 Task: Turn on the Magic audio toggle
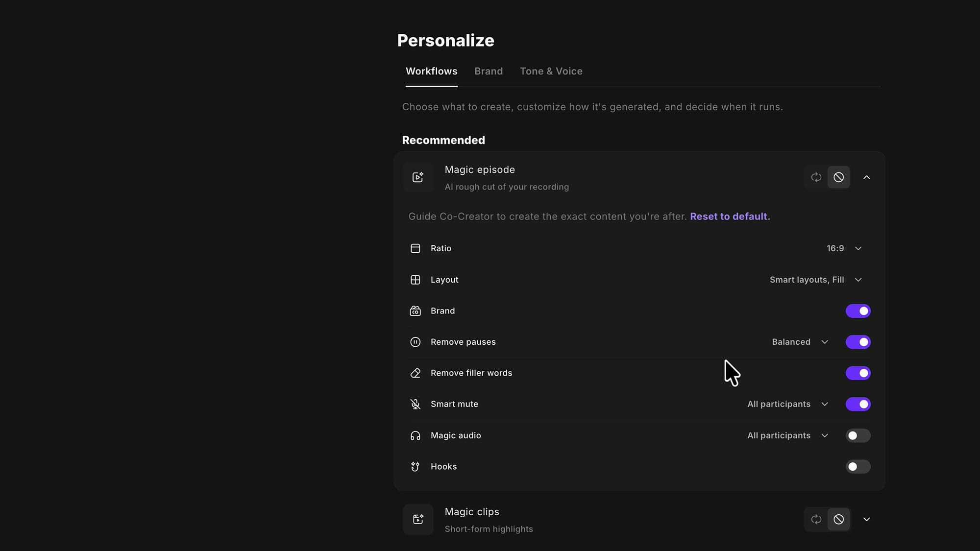click(x=858, y=435)
